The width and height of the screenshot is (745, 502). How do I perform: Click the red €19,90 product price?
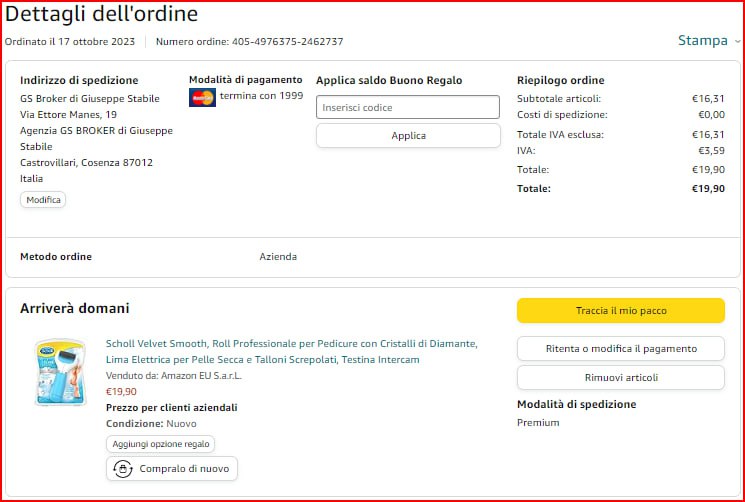point(121,391)
